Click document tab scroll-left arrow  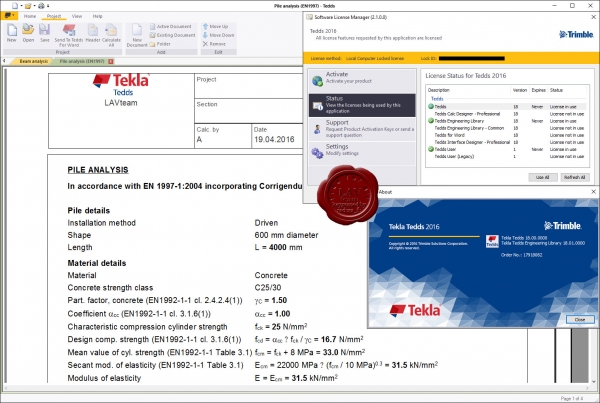[4, 61]
